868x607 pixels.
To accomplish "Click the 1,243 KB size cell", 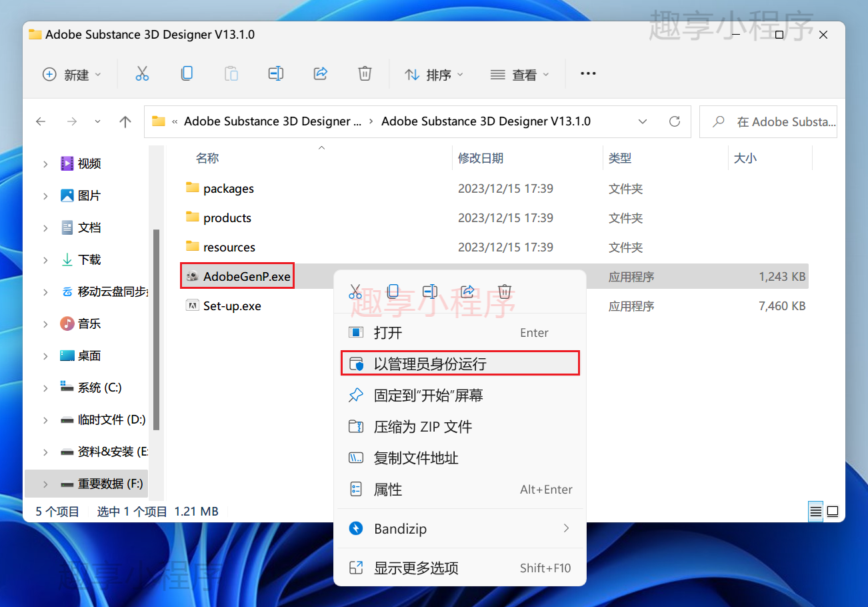I will tap(782, 276).
